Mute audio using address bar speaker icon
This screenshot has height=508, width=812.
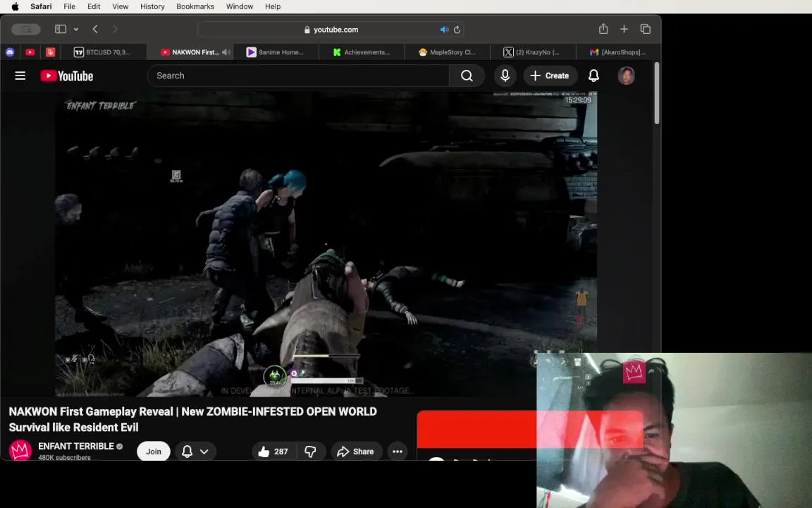(x=444, y=30)
